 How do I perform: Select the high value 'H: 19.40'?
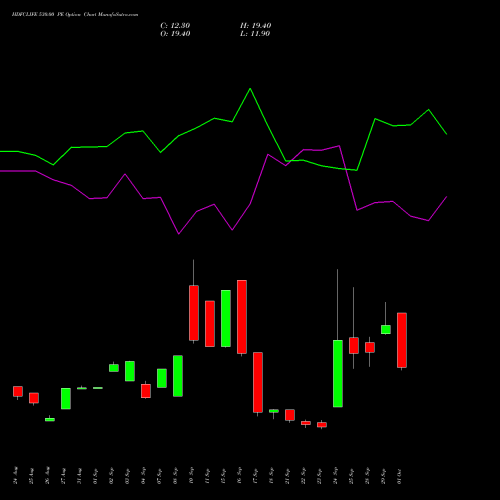[x=255, y=26]
